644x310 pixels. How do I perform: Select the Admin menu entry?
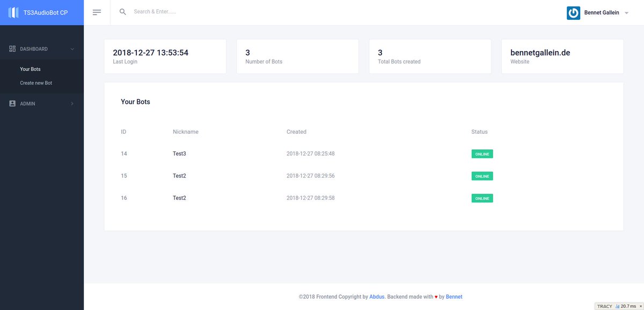[x=42, y=104]
